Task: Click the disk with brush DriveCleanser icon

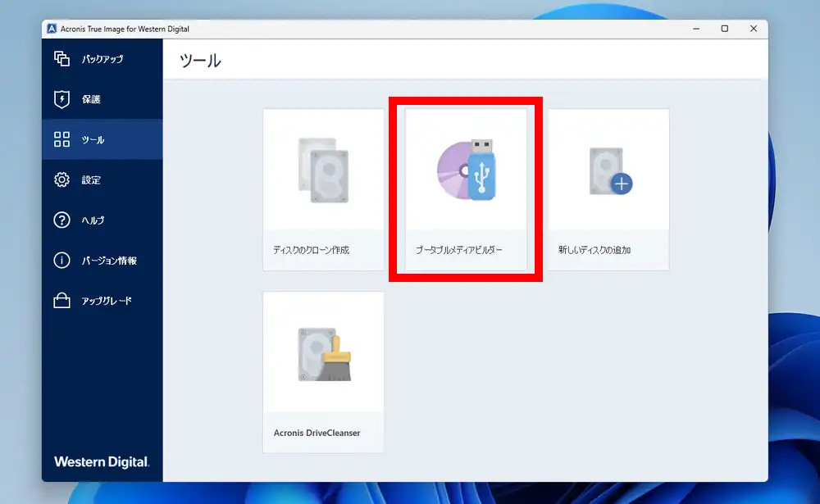Action: pyautogui.click(x=323, y=353)
